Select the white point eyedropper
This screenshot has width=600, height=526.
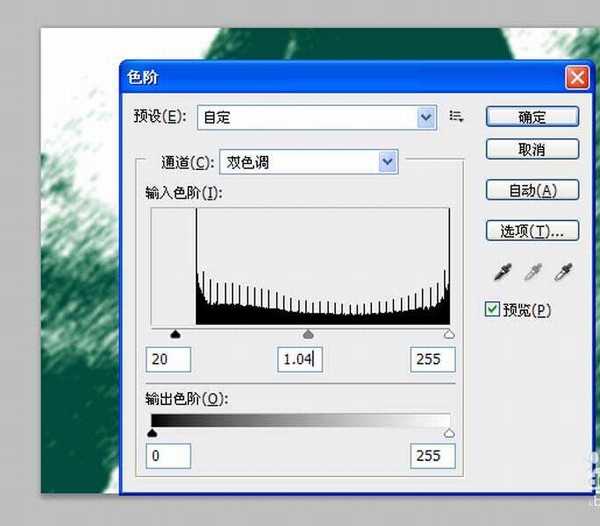(x=566, y=272)
